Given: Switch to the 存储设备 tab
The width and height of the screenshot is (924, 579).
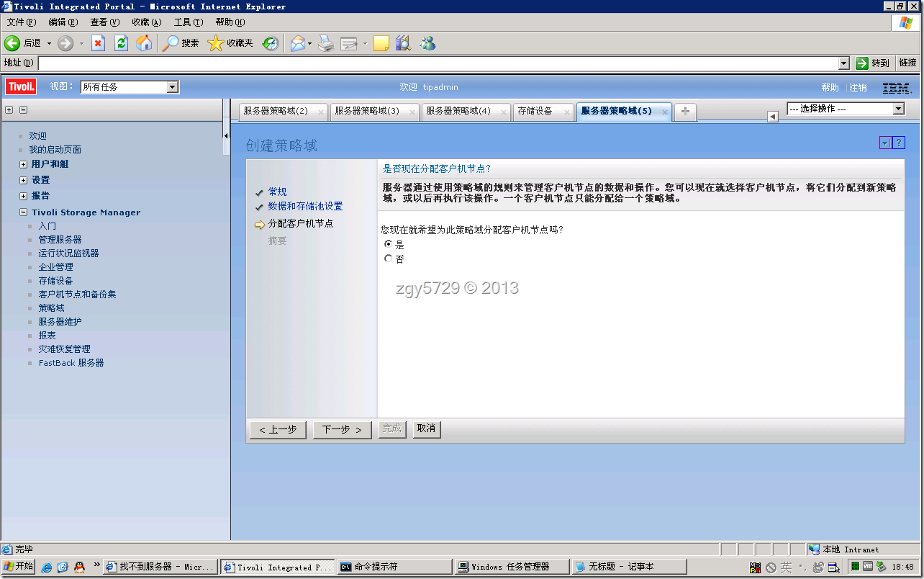Looking at the screenshot, I should 535,111.
